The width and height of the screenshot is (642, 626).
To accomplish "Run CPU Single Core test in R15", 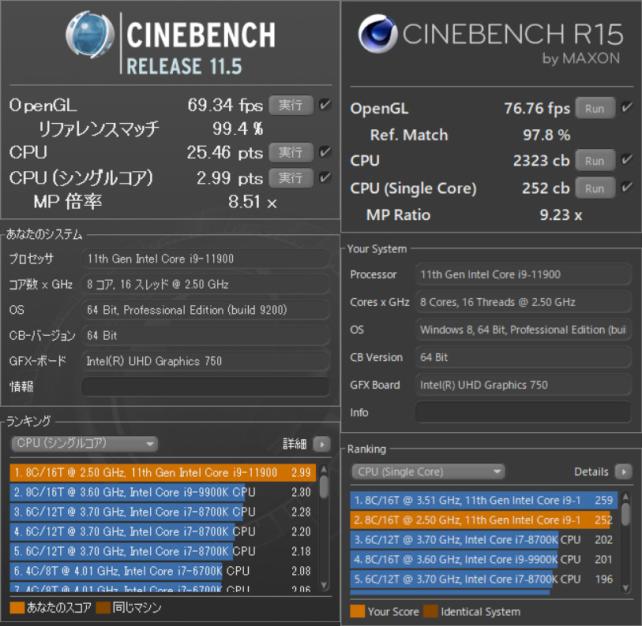I will [x=595, y=188].
